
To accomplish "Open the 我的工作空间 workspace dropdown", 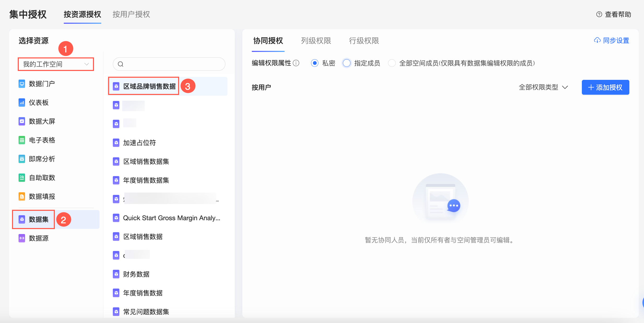I will click(x=56, y=64).
